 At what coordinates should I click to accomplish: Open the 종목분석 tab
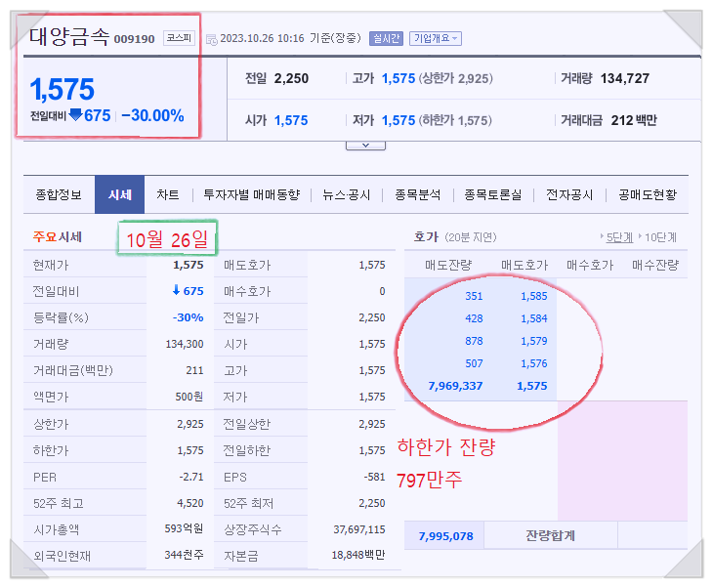coord(417,195)
